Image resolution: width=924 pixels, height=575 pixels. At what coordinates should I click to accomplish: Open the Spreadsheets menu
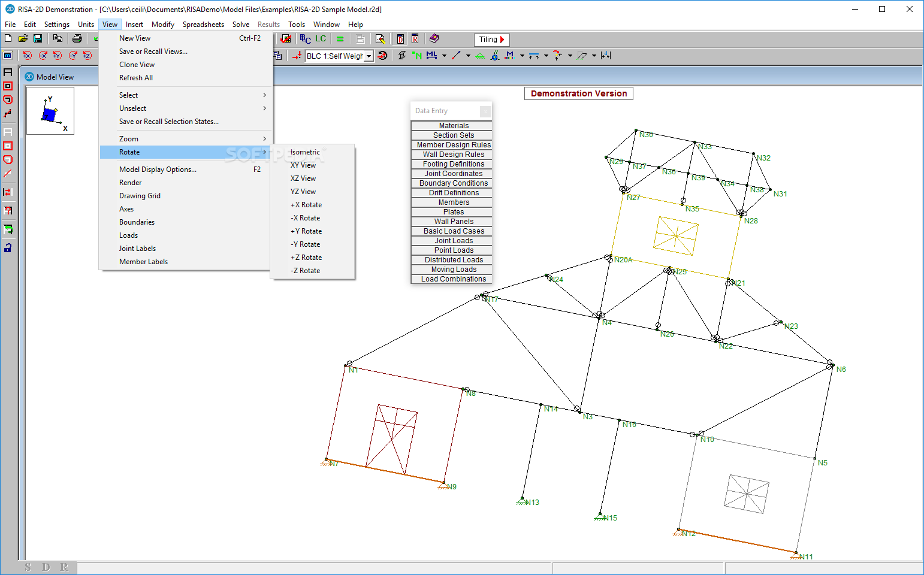click(x=203, y=25)
